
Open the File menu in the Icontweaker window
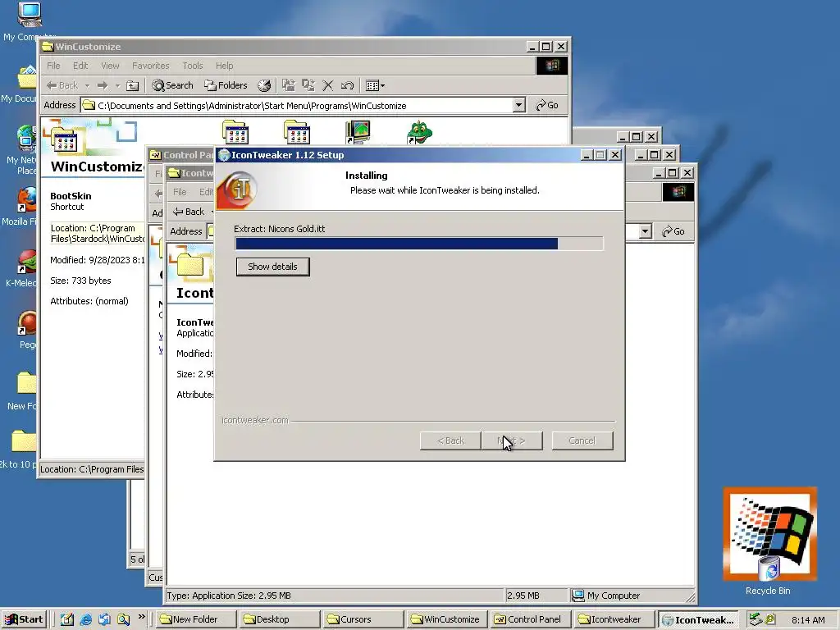click(x=180, y=192)
